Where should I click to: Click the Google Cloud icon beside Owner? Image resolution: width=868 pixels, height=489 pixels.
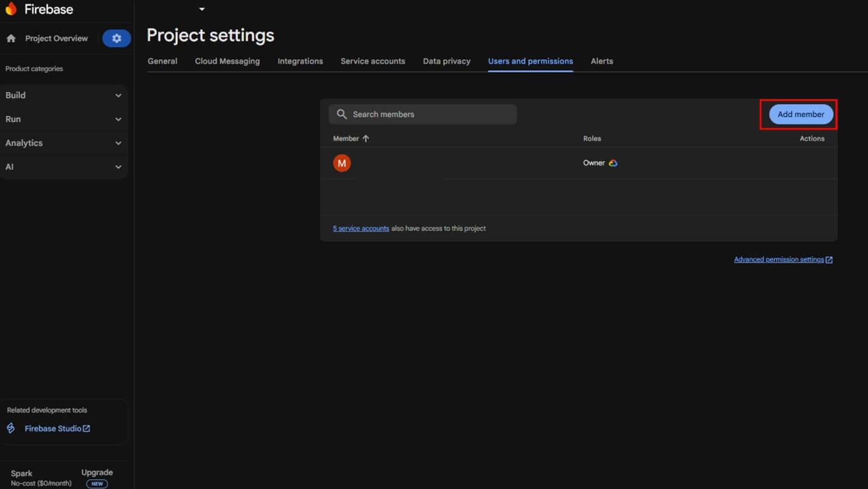coord(613,163)
